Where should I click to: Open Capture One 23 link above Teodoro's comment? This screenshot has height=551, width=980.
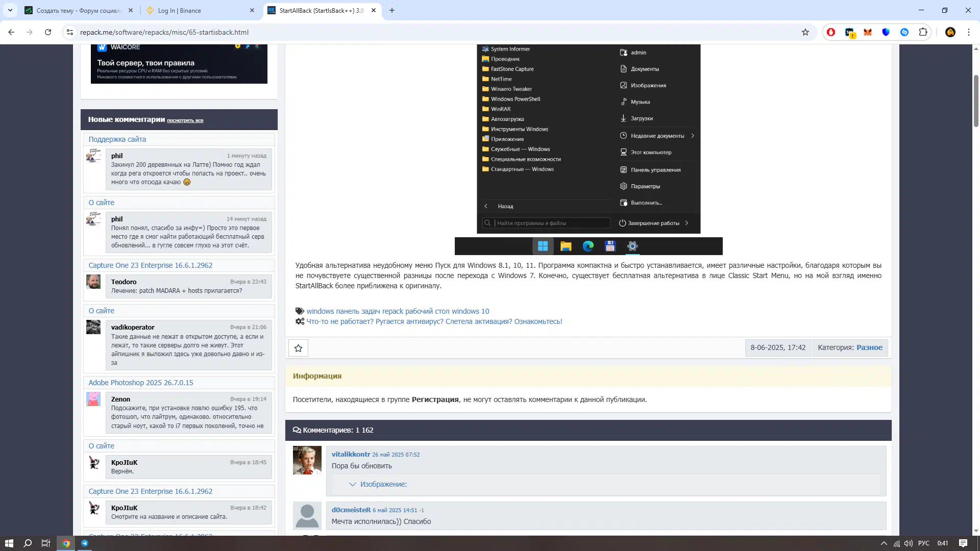tap(151, 265)
